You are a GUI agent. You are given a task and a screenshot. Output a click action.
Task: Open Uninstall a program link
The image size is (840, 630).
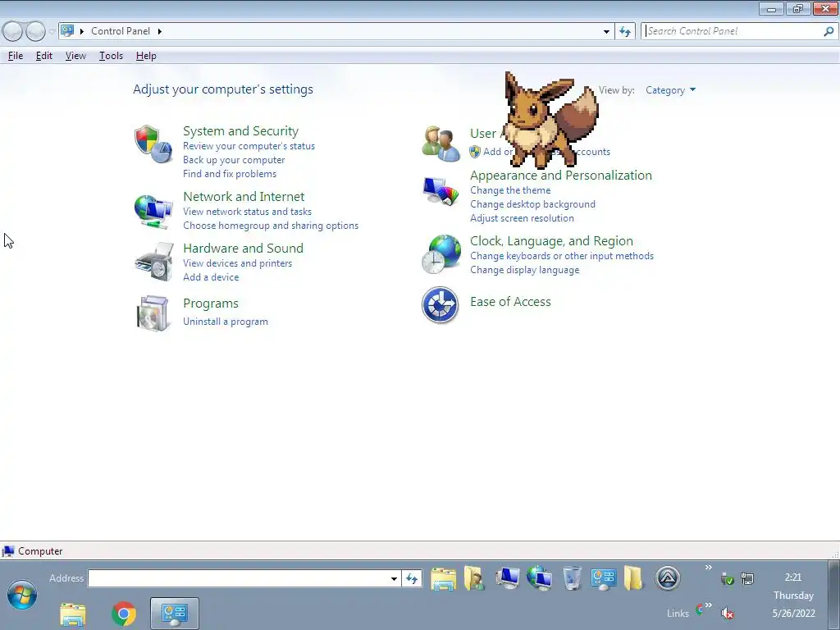click(x=226, y=322)
